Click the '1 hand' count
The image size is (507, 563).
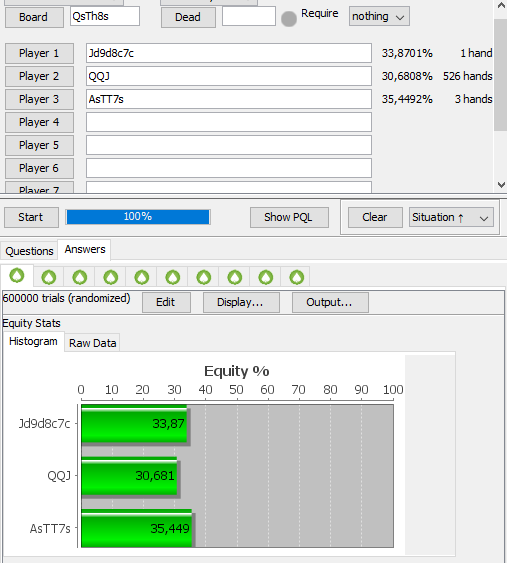coord(476,53)
